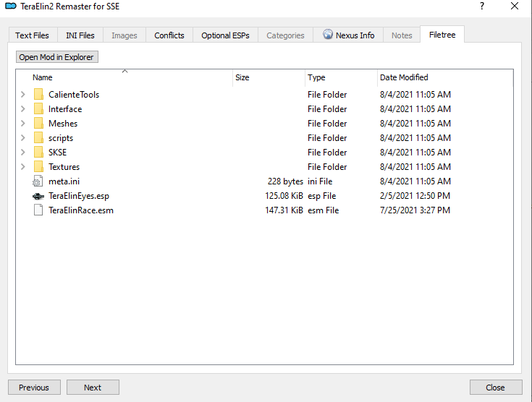Click the question mark help button
Image resolution: width=532 pixels, height=402 pixels.
click(482, 6)
